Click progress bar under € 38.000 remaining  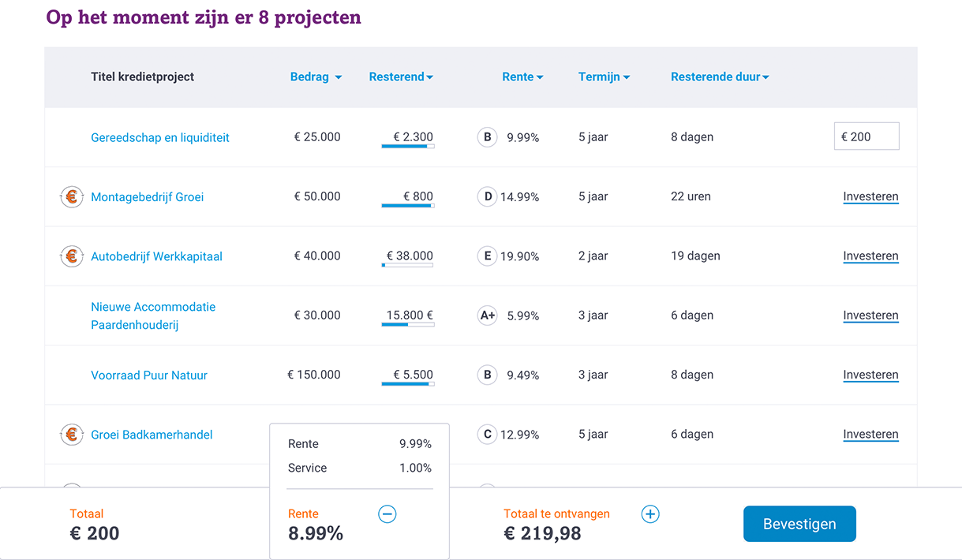tap(407, 265)
